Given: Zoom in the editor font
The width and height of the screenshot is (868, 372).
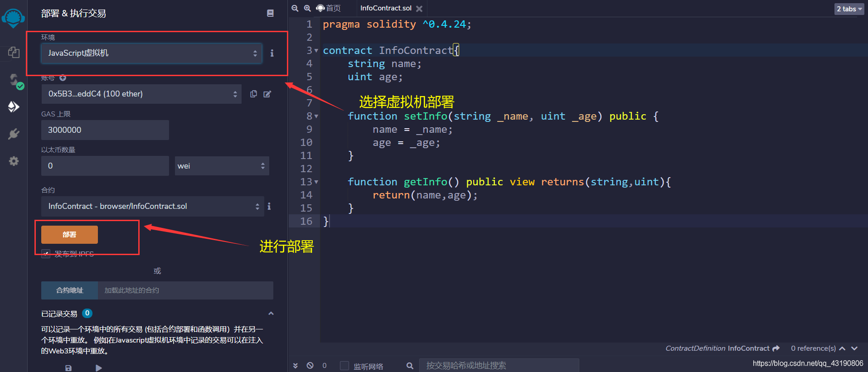Looking at the screenshot, I should click(307, 8).
